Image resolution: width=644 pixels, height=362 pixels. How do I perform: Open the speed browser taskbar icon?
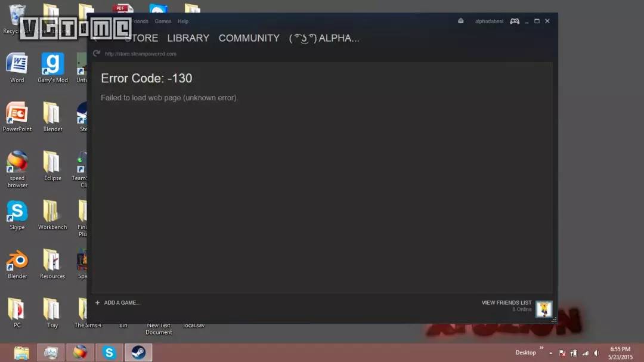click(80, 352)
